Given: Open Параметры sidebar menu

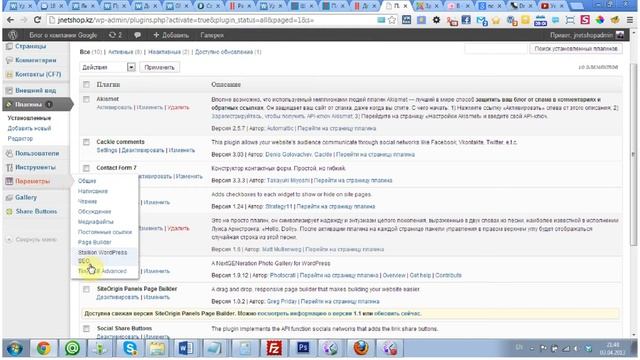Looking at the screenshot, I should [x=32, y=181].
